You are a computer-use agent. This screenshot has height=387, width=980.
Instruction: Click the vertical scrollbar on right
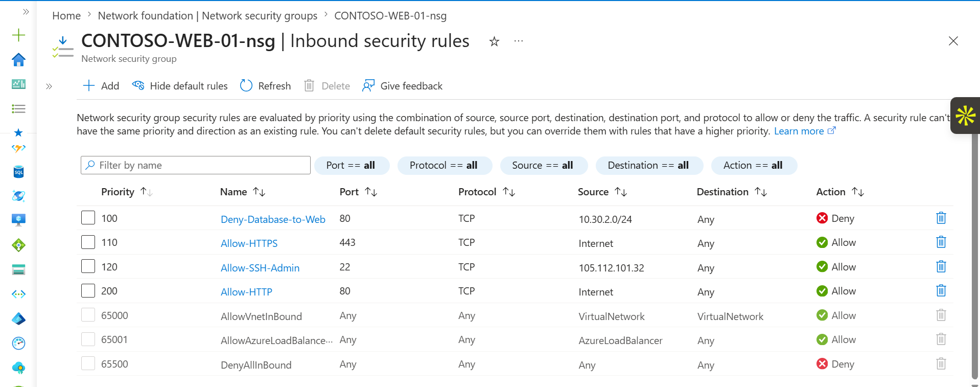coord(975,256)
